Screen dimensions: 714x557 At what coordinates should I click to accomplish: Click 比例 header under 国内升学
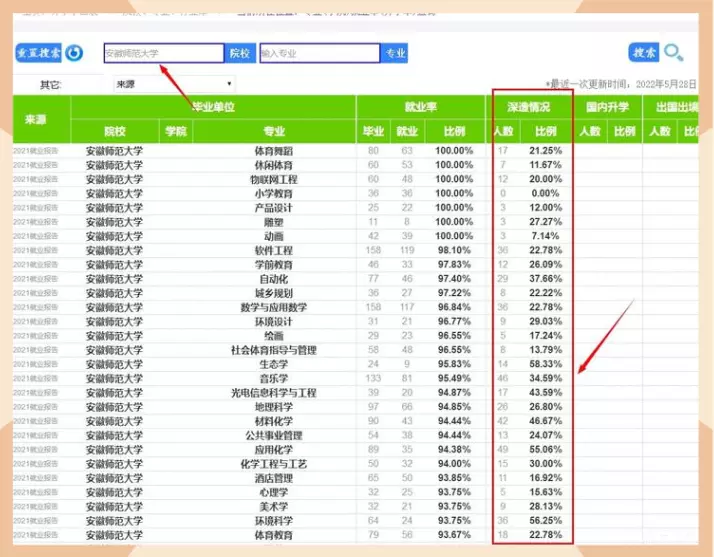tap(624, 132)
